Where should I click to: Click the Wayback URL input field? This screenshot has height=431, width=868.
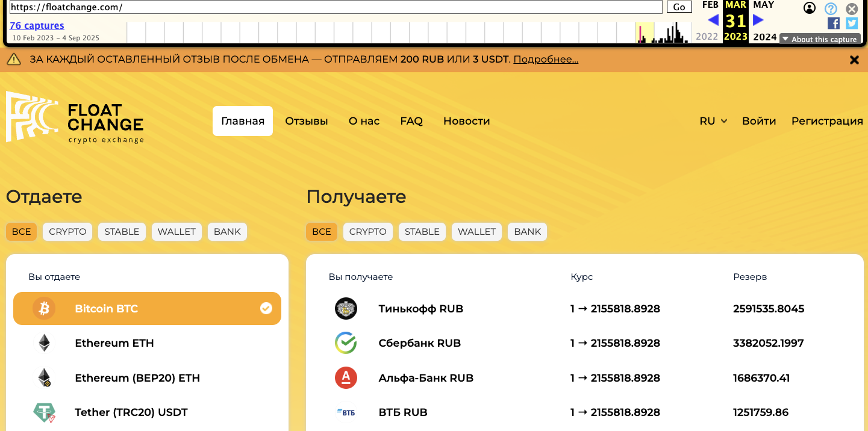click(336, 7)
